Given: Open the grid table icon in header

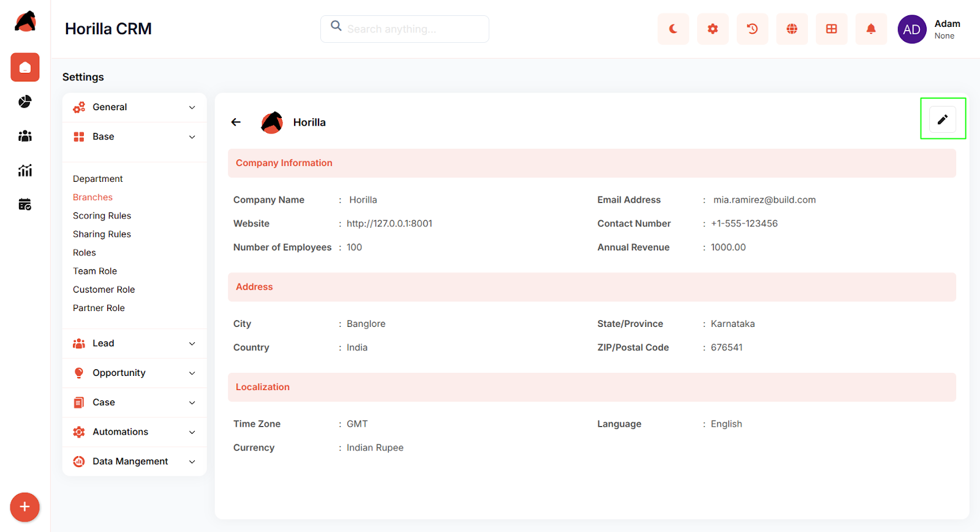Looking at the screenshot, I should pyautogui.click(x=832, y=29).
